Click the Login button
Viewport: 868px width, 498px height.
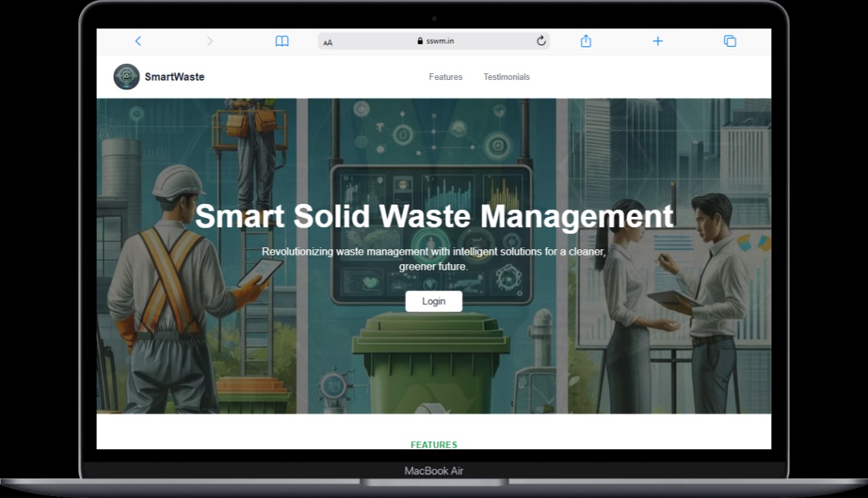click(433, 301)
